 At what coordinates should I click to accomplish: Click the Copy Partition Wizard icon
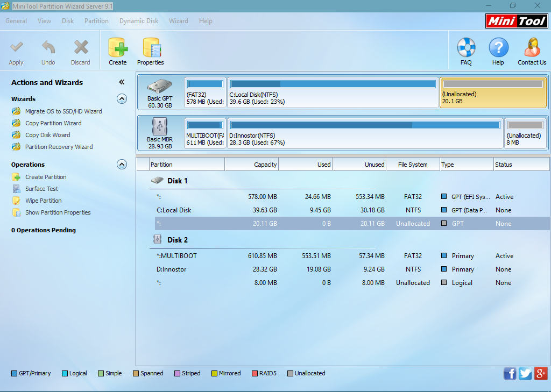click(16, 123)
